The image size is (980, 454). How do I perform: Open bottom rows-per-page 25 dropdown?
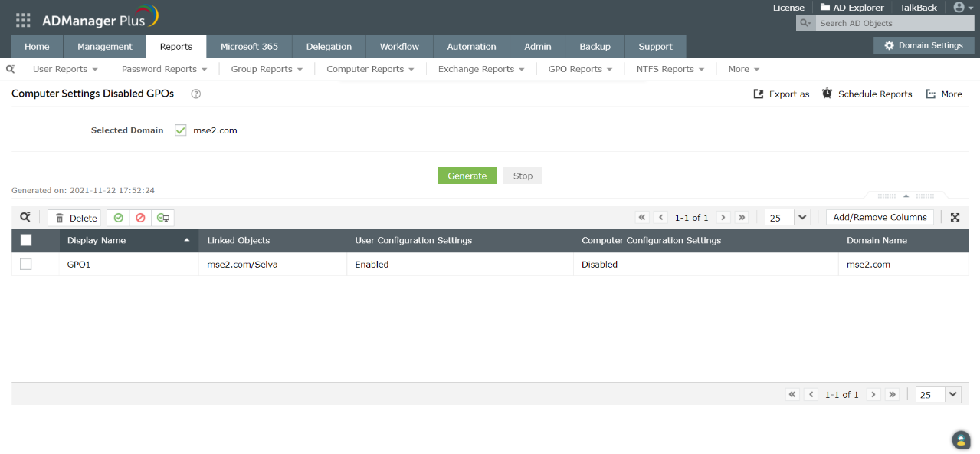click(x=938, y=394)
